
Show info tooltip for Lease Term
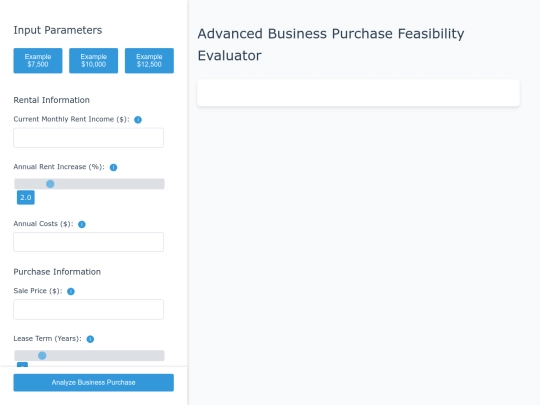pyautogui.click(x=90, y=339)
